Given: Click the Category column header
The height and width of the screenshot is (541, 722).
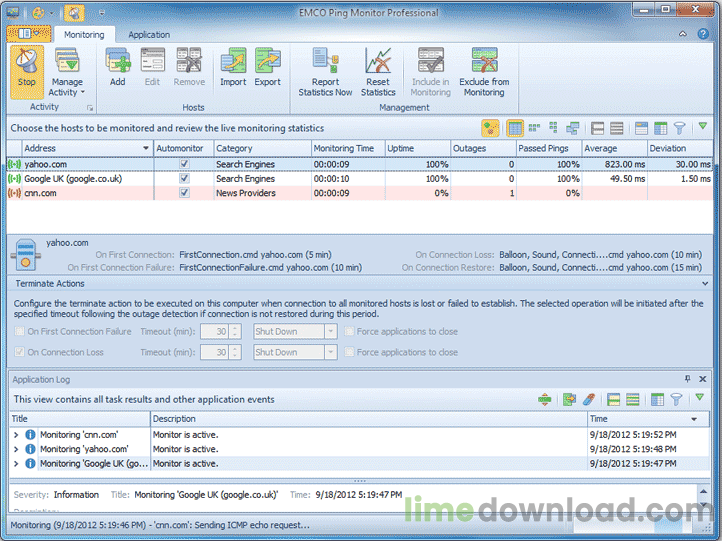Looking at the screenshot, I should (x=260, y=148).
